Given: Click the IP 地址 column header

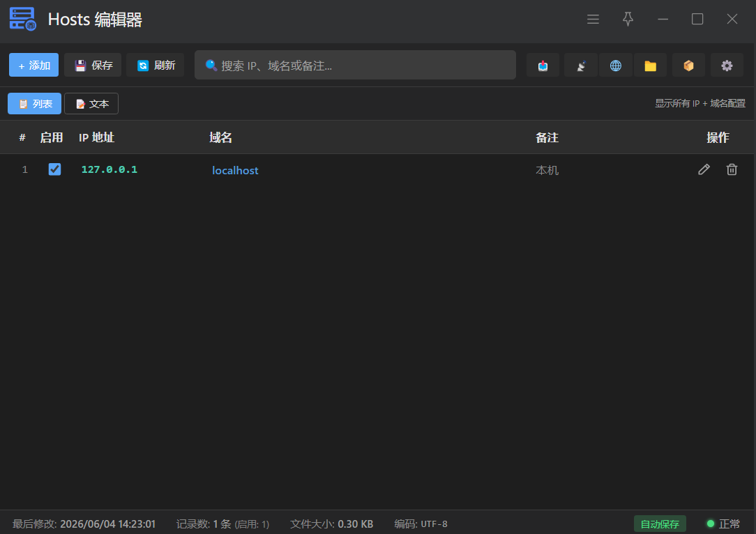Looking at the screenshot, I should point(96,137).
